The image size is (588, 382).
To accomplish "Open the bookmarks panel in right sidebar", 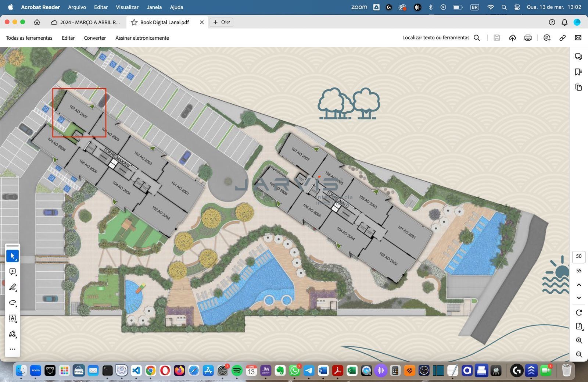I will pyautogui.click(x=578, y=72).
